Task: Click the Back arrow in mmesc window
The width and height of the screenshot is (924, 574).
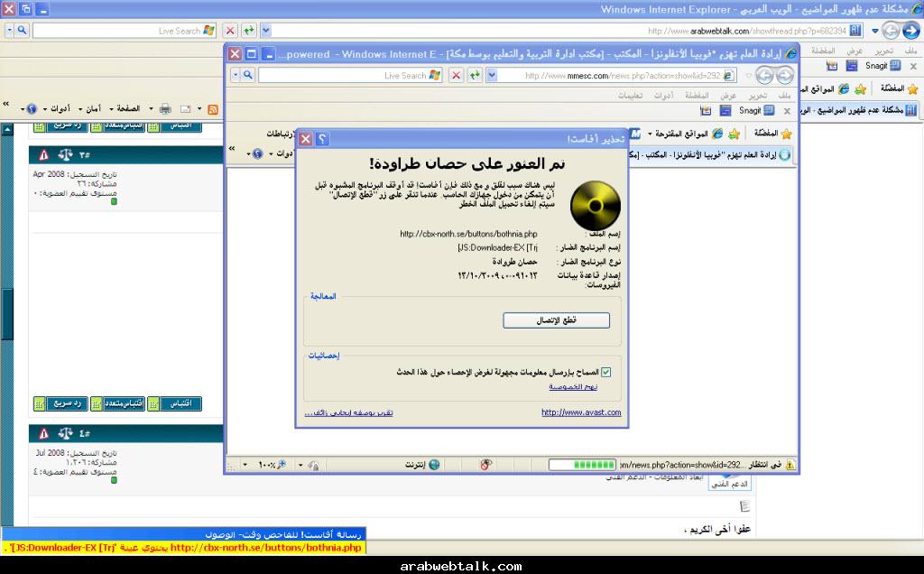Action: [x=784, y=76]
